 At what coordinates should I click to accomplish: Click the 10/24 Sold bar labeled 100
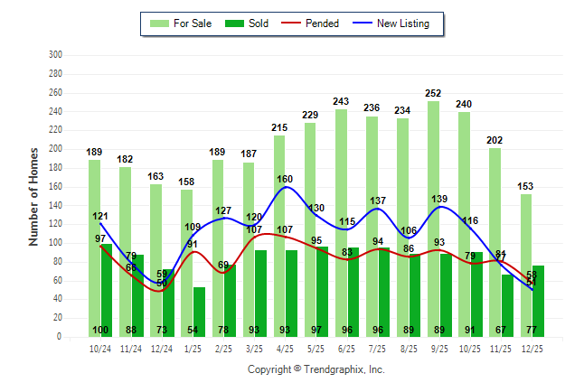107,289
